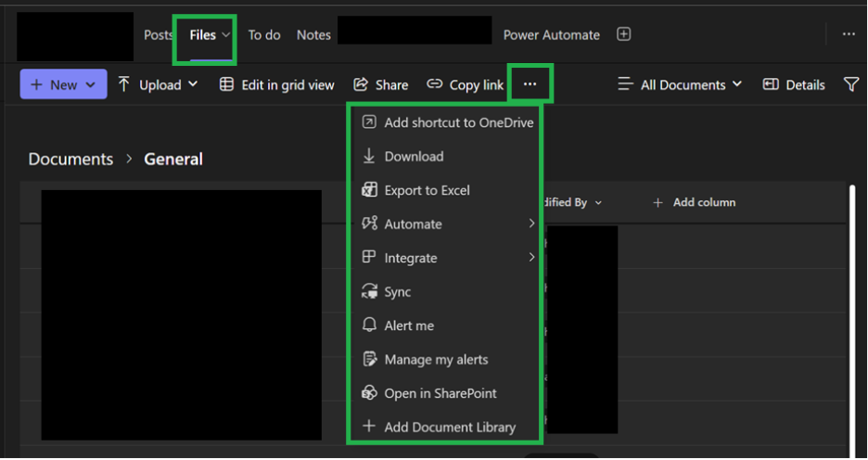The width and height of the screenshot is (868, 460).
Task: Expand the Integrate submenu arrow
Action: (531, 257)
